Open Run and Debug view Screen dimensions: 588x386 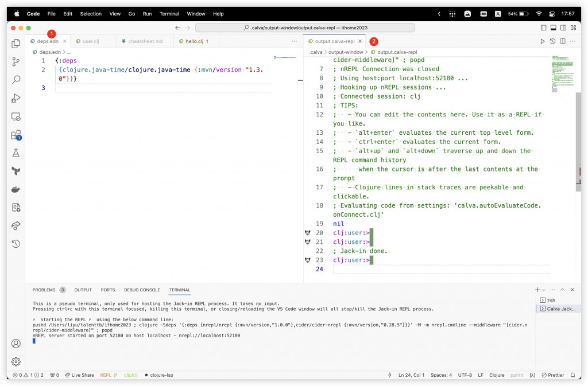click(16, 98)
